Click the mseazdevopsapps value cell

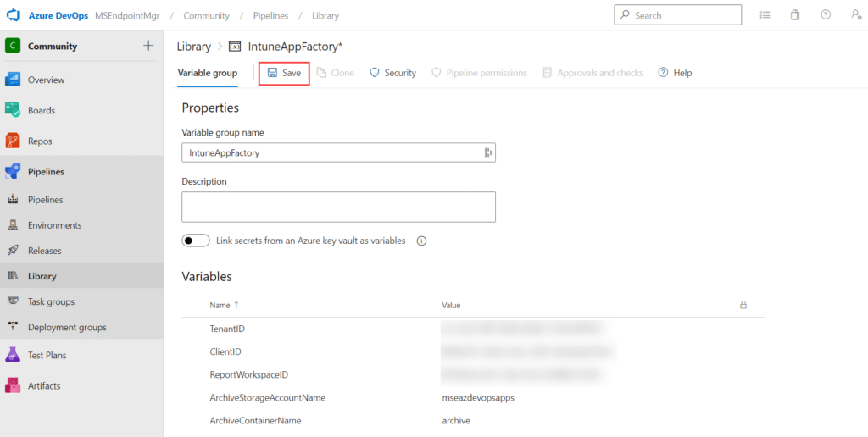tap(478, 398)
